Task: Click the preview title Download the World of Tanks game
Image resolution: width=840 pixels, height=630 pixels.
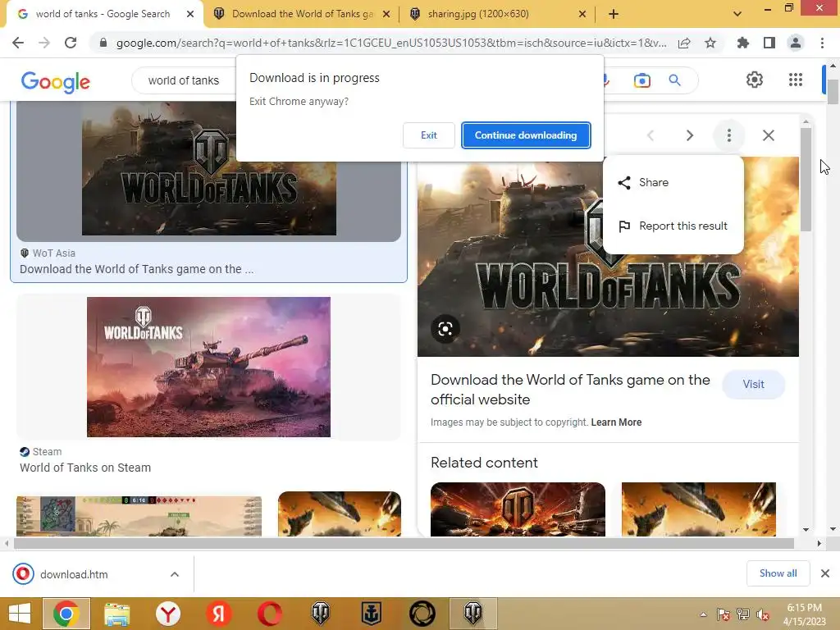Action: [570, 390]
